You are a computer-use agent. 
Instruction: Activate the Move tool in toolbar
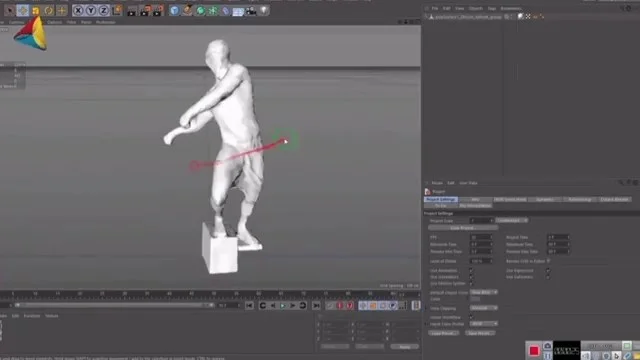click(x=22, y=10)
